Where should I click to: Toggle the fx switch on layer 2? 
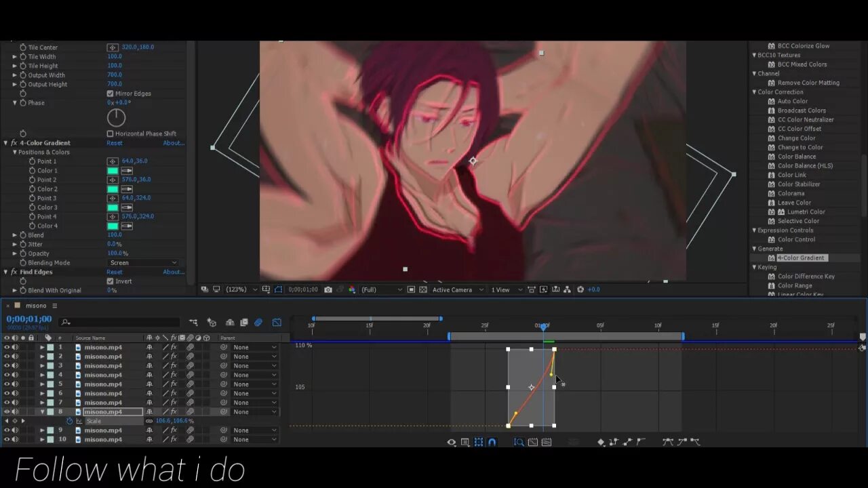pos(174,357)
